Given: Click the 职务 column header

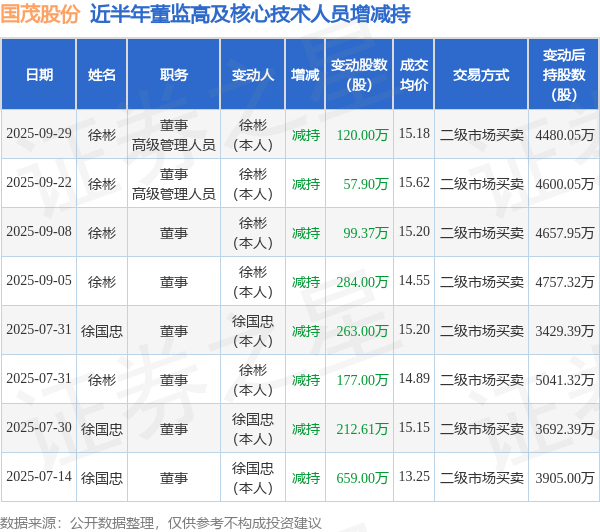Looking at the screenshot, I should click(174, 75).
